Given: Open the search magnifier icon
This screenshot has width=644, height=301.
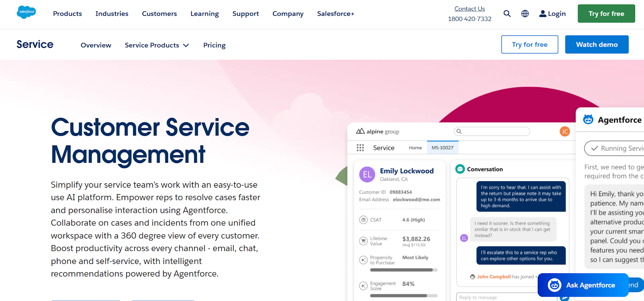Looking at the screenshot, I should (507, 14).
